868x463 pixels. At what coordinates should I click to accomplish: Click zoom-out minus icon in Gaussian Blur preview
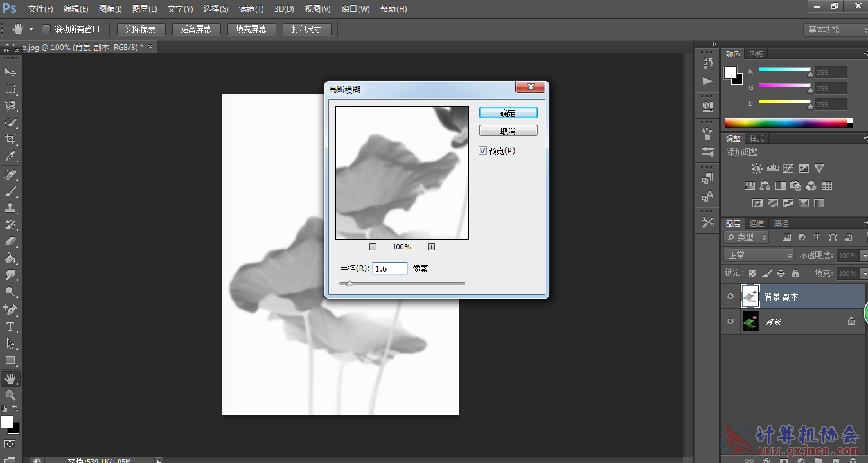(x=373, y=247)
